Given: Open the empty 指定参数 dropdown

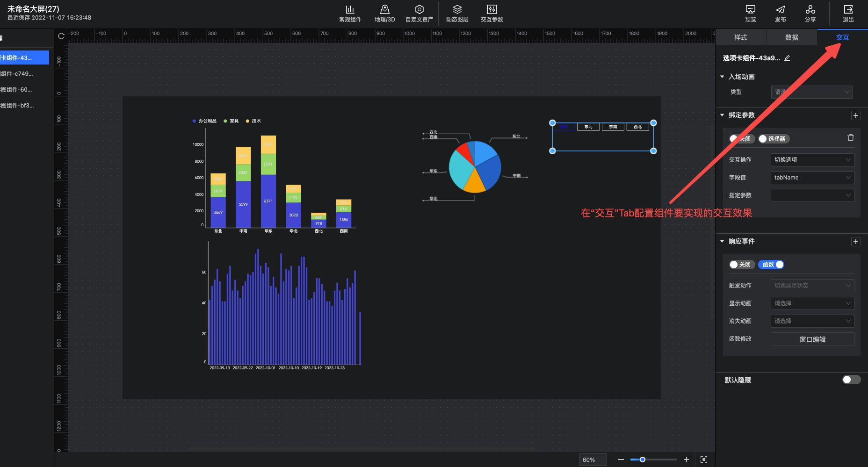Looking at the screenshot, I should tap(812, 195).
